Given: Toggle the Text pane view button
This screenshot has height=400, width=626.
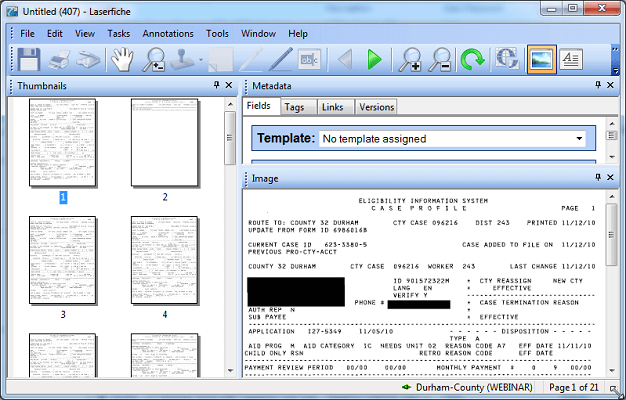Looking at the screenshot, I should (571, 59).
